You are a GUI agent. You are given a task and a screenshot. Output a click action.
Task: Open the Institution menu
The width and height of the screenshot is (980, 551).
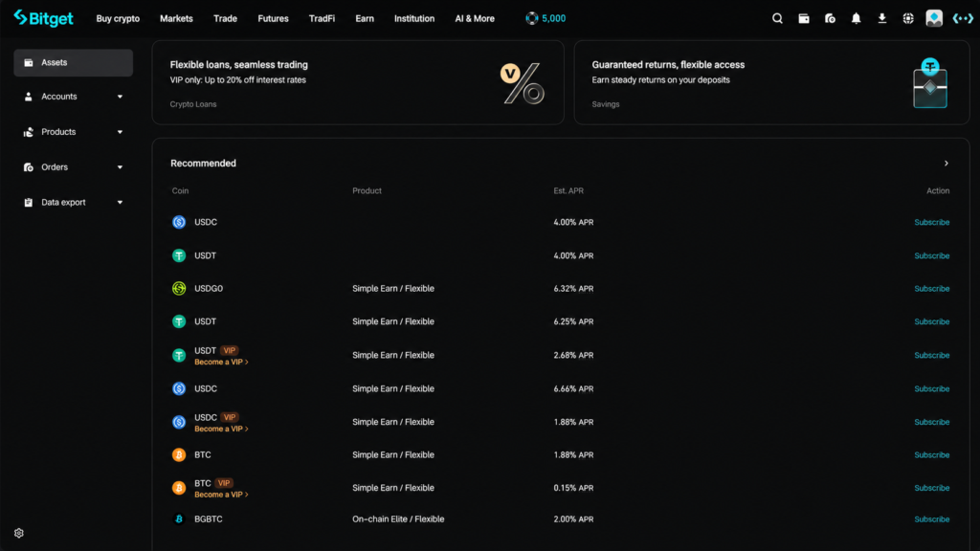pyautogui.click(x=413, y=19)
